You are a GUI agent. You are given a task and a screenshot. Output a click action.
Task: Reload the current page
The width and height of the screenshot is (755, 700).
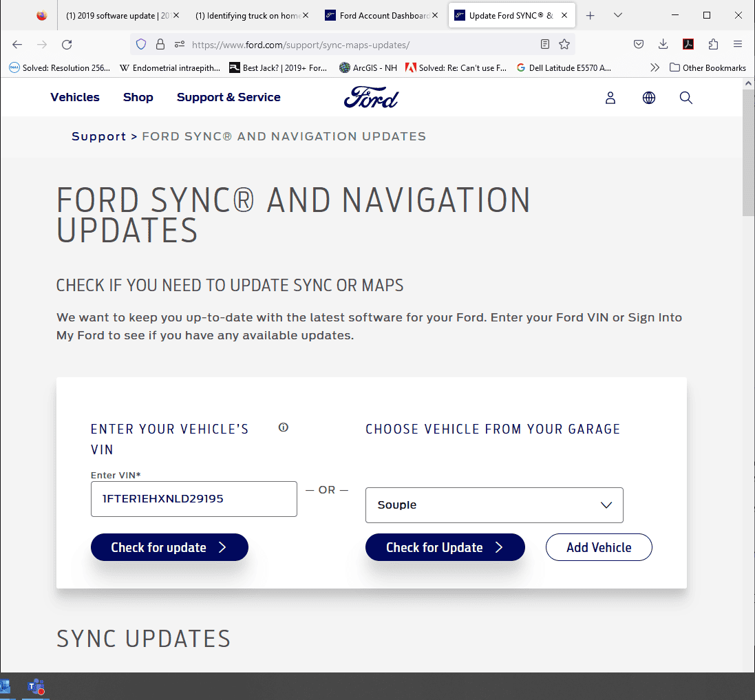click(x=67, y=45)
